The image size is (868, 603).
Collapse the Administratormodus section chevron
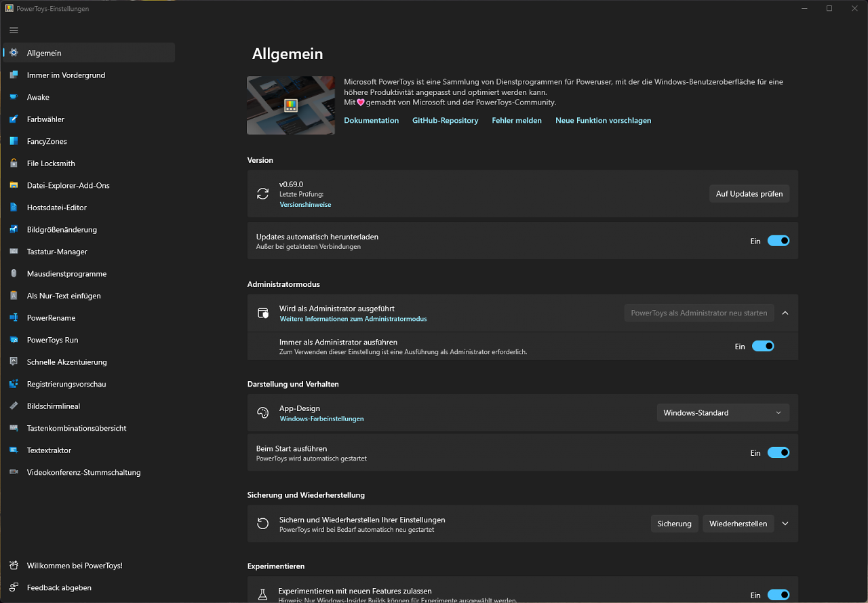[x=785, y=313]
